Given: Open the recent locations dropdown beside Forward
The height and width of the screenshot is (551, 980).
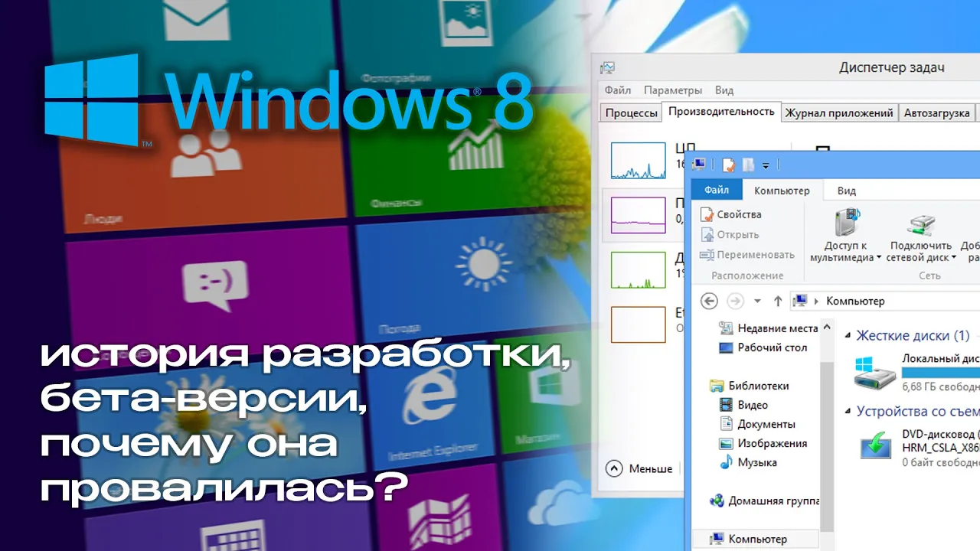Looking at the screenshot, I should click(x=757, y=302).
